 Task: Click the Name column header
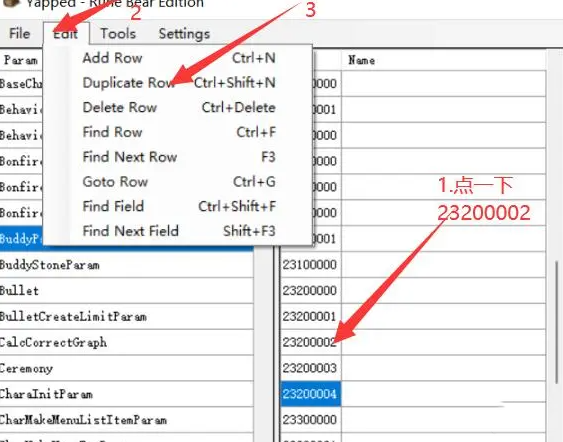(x=443, y=60)
